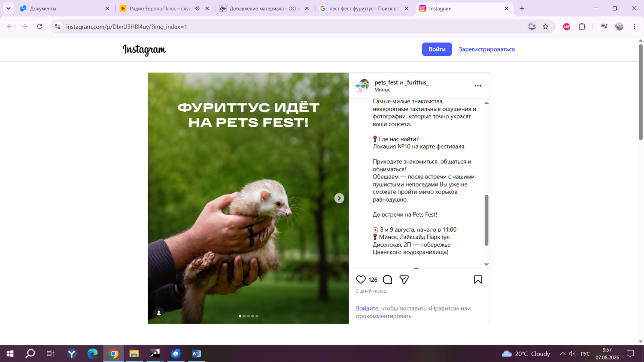
Task: Click the page vertical scrollbar thumb
Action: click(641, 92)
